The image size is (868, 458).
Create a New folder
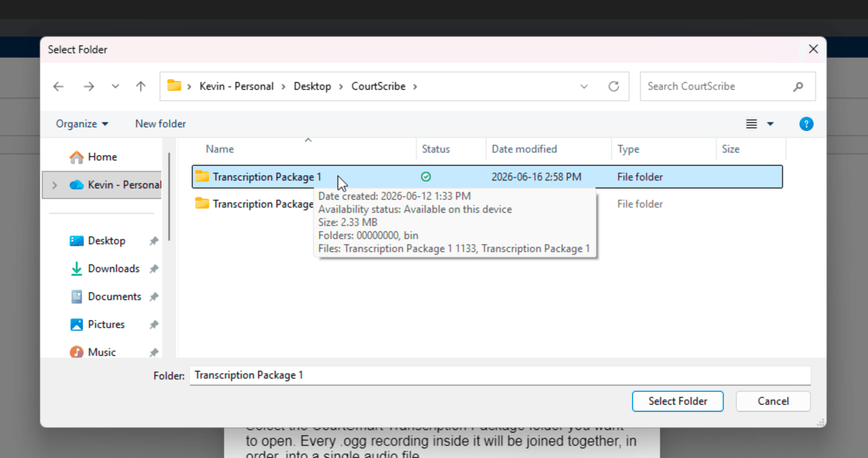(x=160, y=124)
